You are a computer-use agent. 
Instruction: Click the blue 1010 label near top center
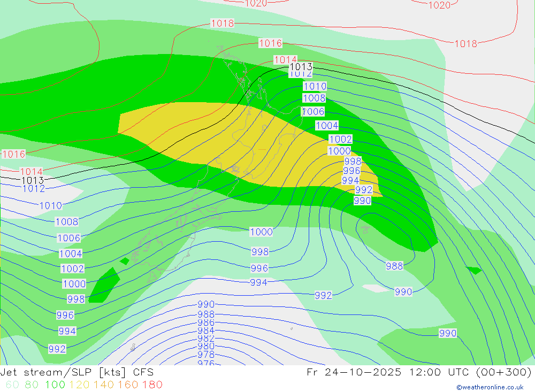coord(315,86)
